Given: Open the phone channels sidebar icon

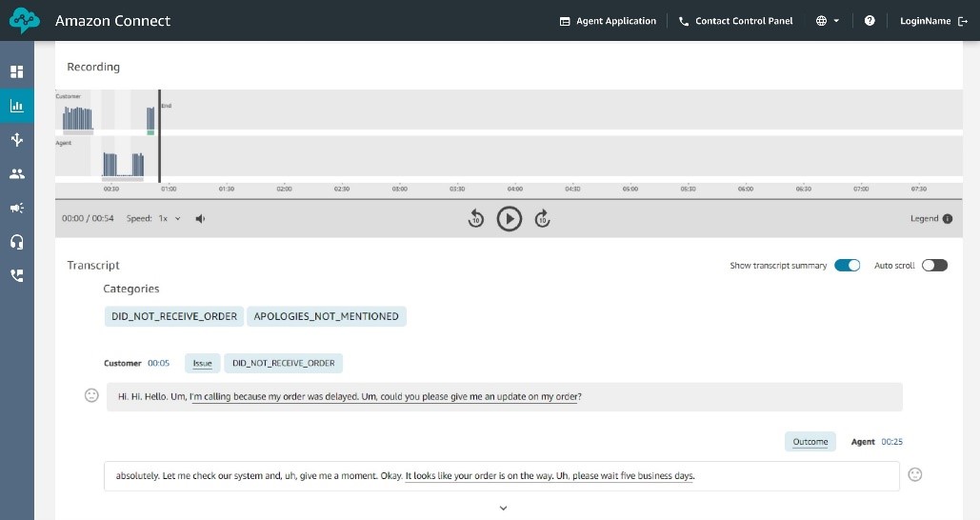Looking at the screenshot, I should coord(17,275).
